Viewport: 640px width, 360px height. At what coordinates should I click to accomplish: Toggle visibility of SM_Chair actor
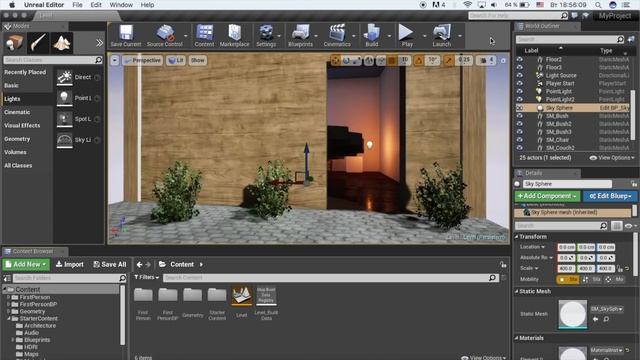pos(520,140)
